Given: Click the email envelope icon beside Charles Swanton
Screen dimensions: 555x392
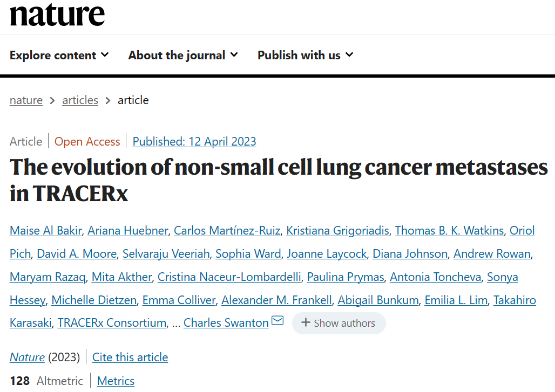Looking at the screenshot, I should pyautogui.click(x=277, y=322).
